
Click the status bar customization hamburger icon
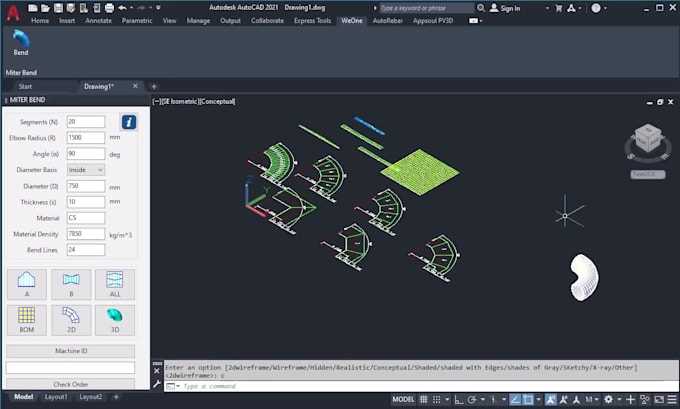pyautogui.click(x=672, y=399)
